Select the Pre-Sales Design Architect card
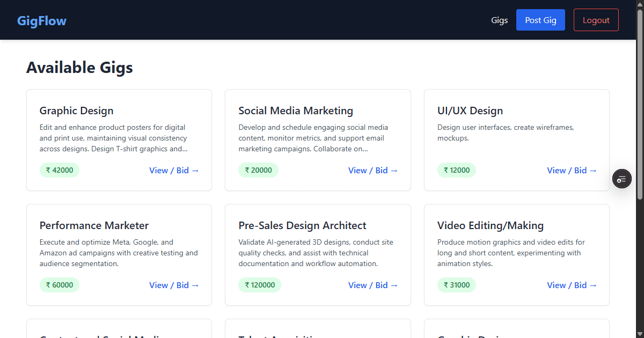The image size is (644, 338). (x=318, y=254)
